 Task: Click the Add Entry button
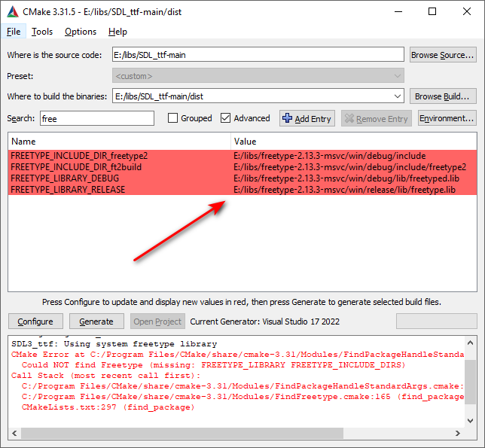[307, 118]
